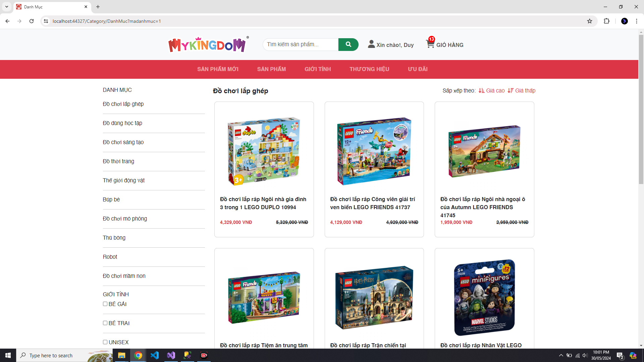Image resolution: width=644 pixels, height=362 pixels.
Task: Open Robot category
Action: 110,257
